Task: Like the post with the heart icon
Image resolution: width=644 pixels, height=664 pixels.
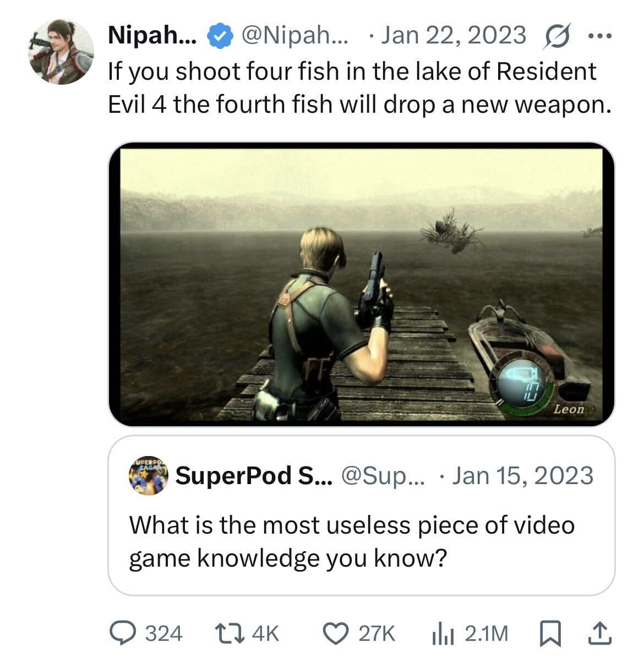Action: [x=333, y=633]
